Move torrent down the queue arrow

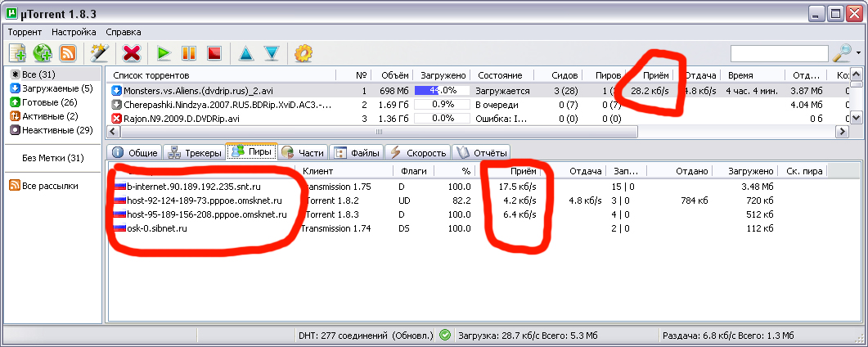tap(272, 53)
